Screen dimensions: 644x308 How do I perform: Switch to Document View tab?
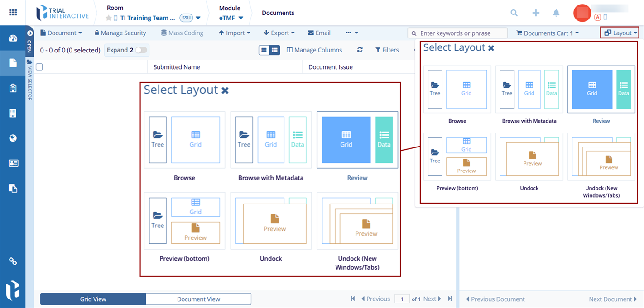(198, 299)
